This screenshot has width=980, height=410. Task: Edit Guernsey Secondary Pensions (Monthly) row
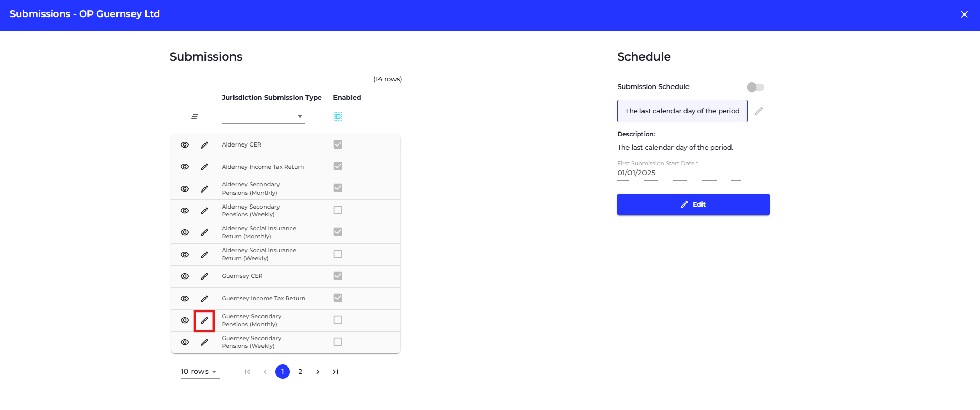click(204, 320)
